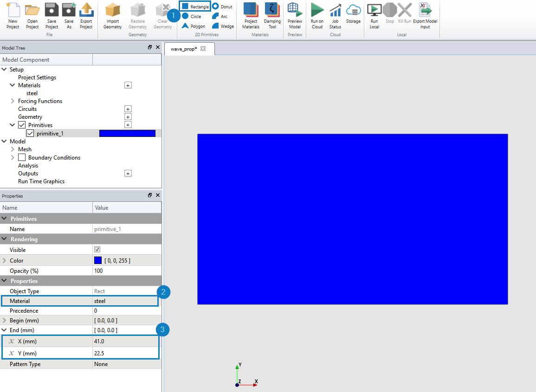The height and width of the screenshot is (392, 536).
Task: Toggle the primitive_1 checkbox
Action: click(x=30, y=133)
